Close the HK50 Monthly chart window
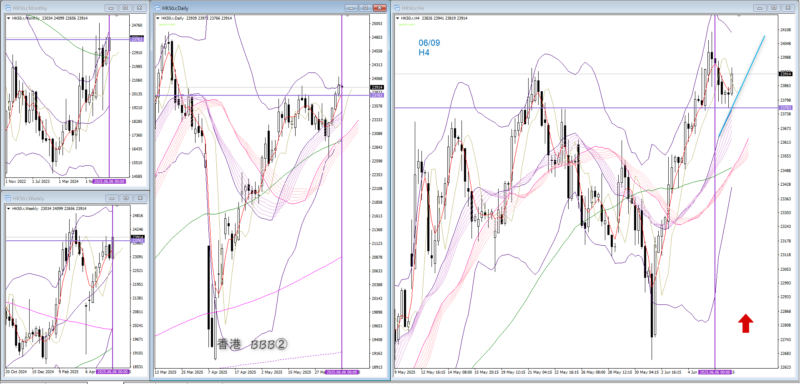The width and height of the screenshot is (800, 384). pos(139,8)
